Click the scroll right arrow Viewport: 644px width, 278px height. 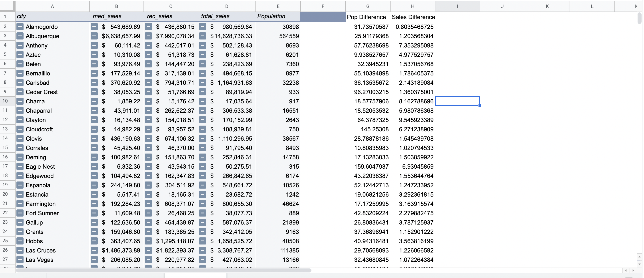pyautogui.click(x=633, y=270)
